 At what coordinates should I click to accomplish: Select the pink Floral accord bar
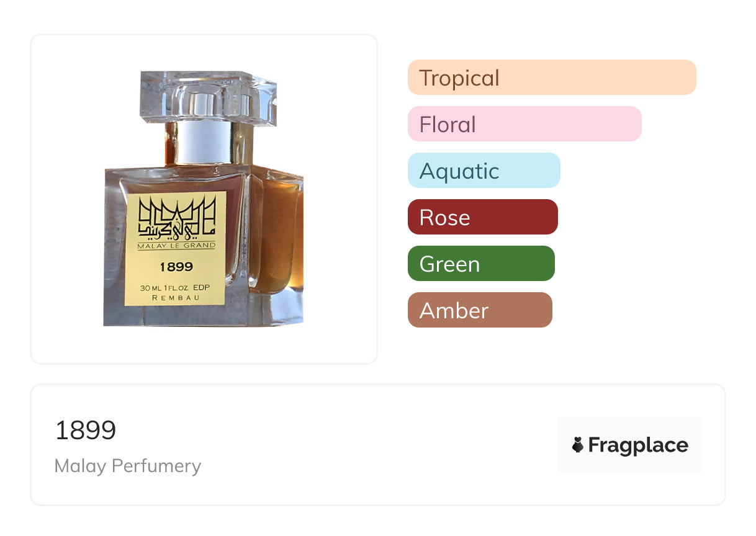pos(524,124)
